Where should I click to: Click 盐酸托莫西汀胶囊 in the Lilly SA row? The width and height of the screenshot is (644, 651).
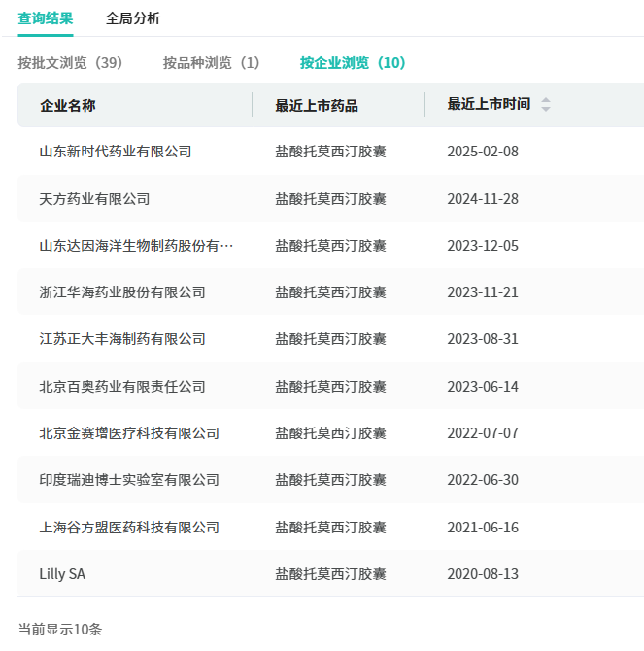tap(330, 574)
